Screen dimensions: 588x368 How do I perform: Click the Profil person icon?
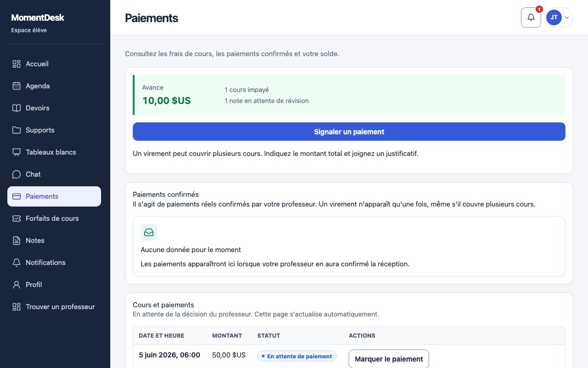click(17, 285)
